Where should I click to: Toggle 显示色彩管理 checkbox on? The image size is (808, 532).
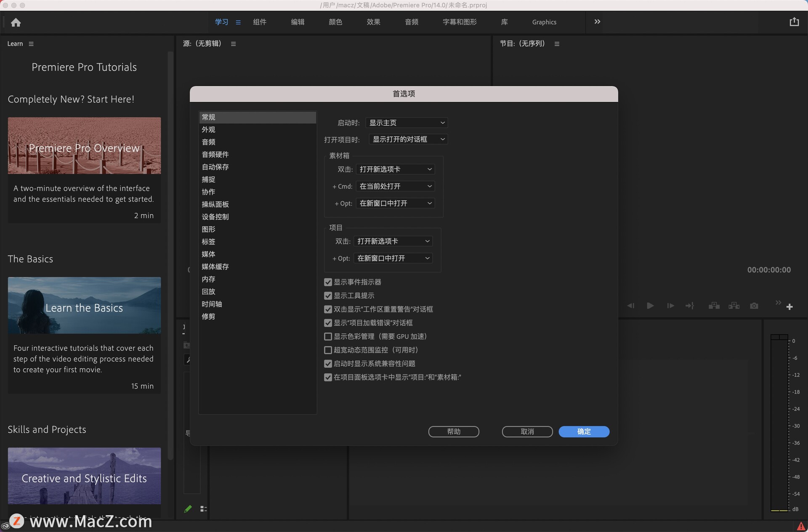pyautogui.click(x=327, y=336)
